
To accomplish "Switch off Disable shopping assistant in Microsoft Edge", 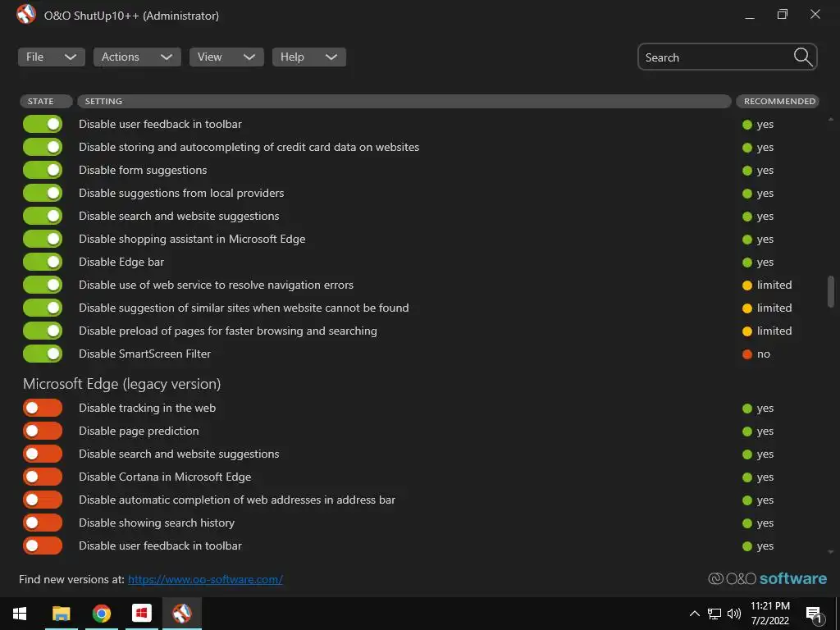I will click(43, 239).
